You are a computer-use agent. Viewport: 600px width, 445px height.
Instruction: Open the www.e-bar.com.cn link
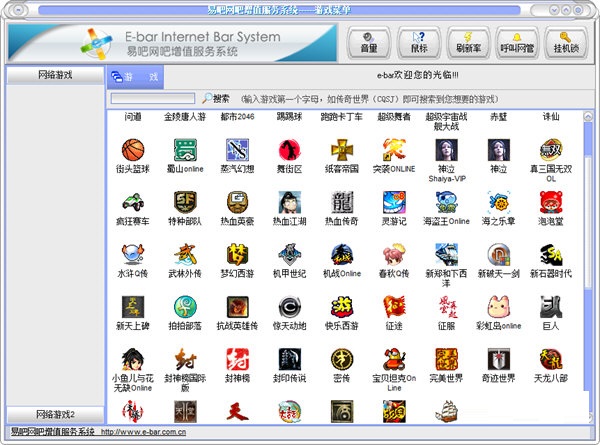click(x=143, y=432)
